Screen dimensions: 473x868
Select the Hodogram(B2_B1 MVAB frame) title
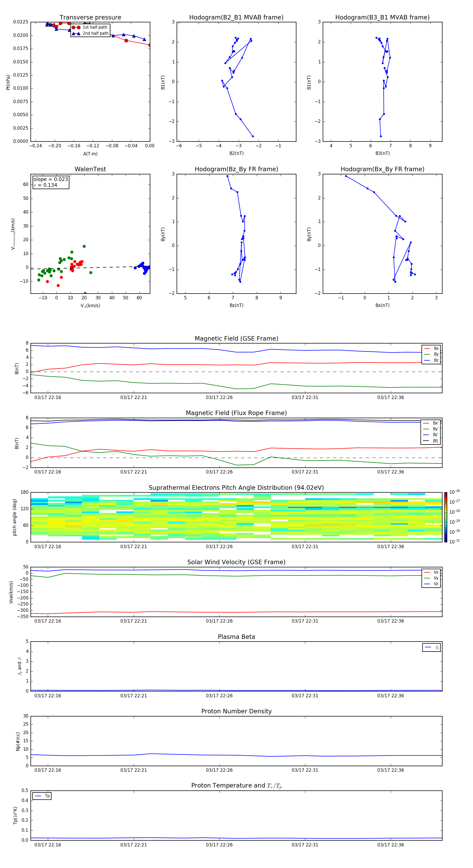point(236,18)
